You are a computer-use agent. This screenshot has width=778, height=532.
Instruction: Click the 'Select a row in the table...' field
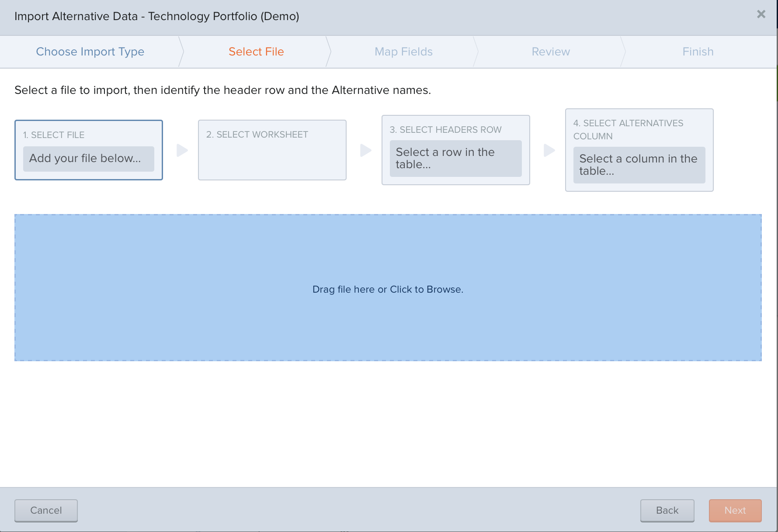456,158
